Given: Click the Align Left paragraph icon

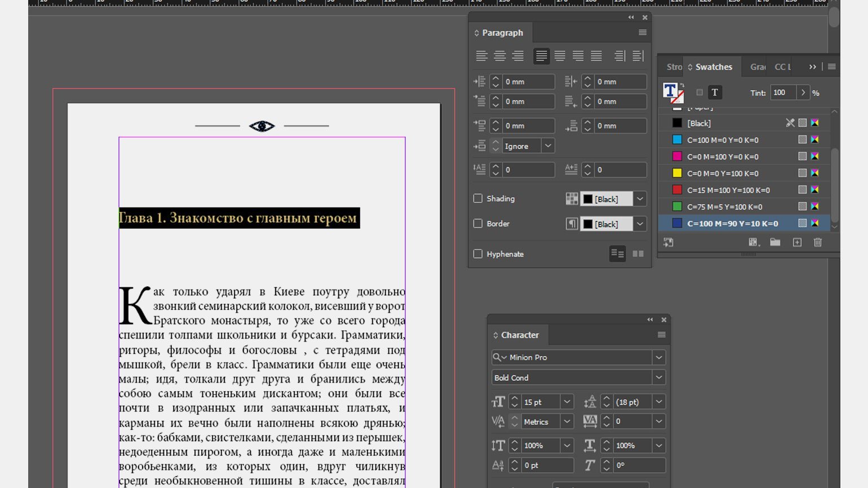Looking at the screenshot, I should pos(481,56).
